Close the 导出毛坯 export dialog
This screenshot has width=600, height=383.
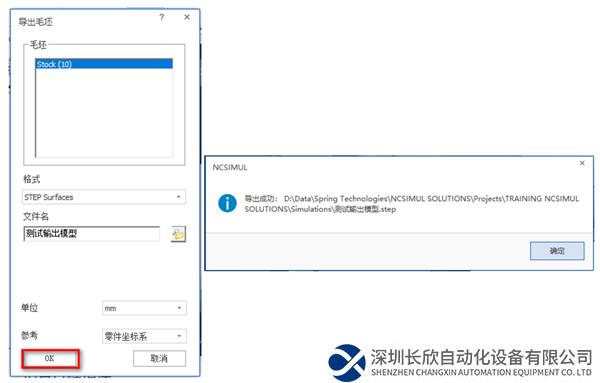pos(187,17)
